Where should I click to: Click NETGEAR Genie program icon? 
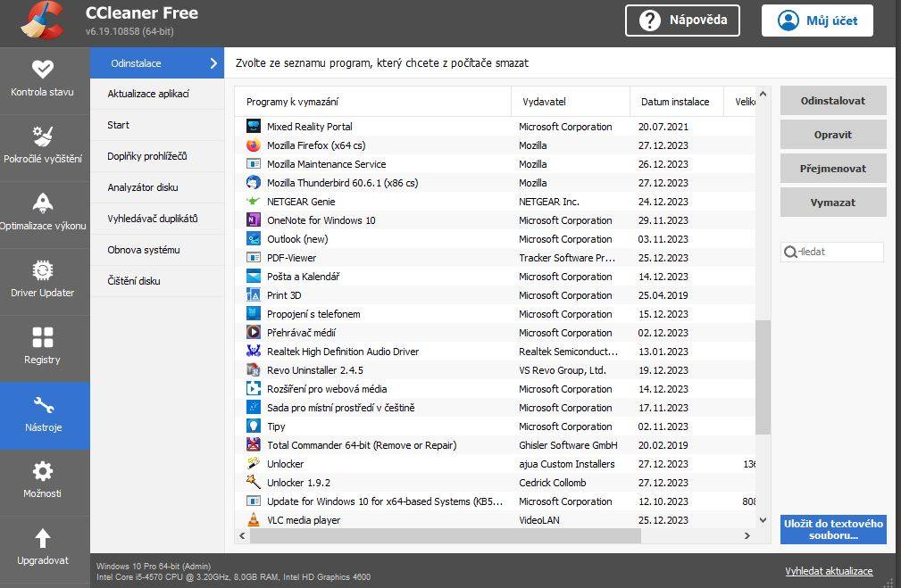(254, 202)
